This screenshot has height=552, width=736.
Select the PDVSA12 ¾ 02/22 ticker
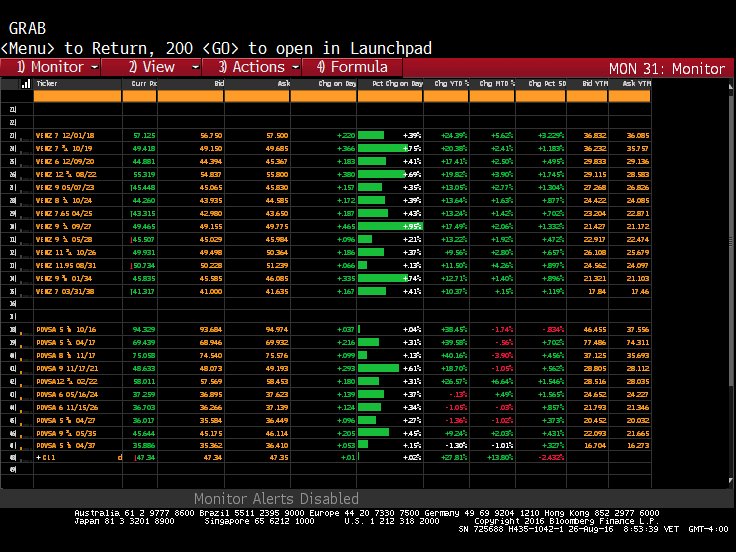(x=67, y=382)
